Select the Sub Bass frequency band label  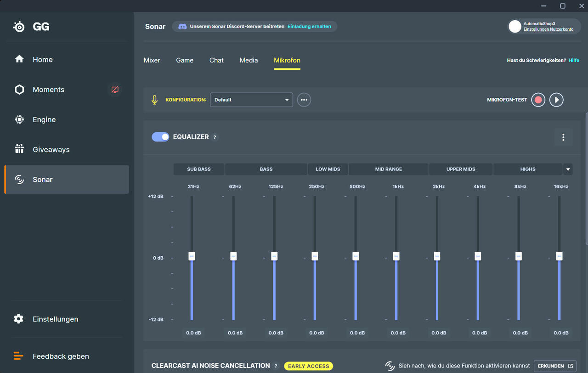point(198,170)
